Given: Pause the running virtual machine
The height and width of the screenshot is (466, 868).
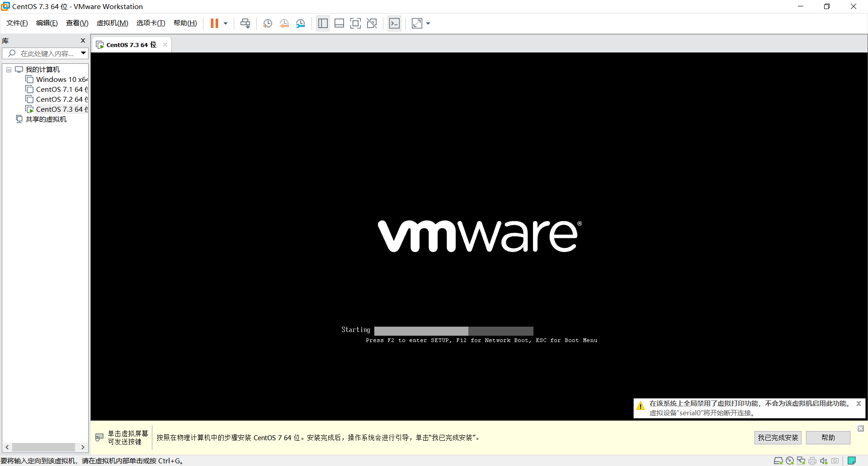Looking at the screenshot, I should coord(214,24).
